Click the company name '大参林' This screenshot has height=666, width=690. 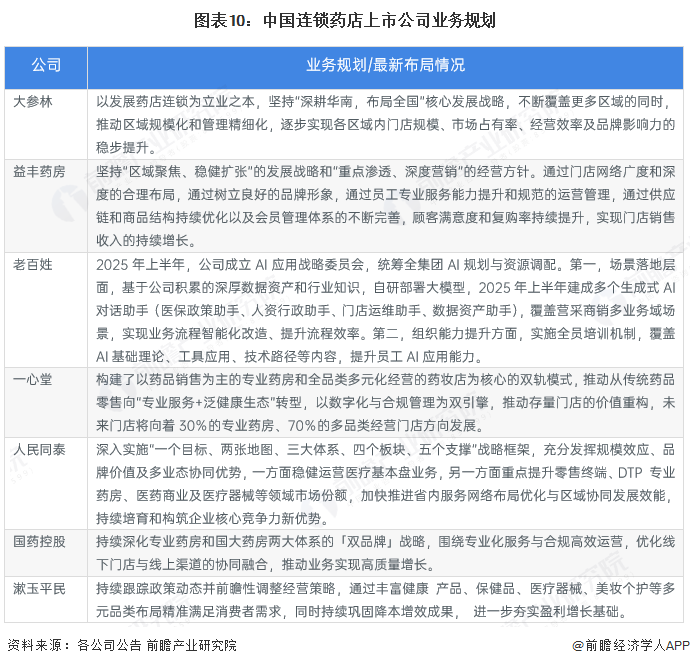point(33,102)
